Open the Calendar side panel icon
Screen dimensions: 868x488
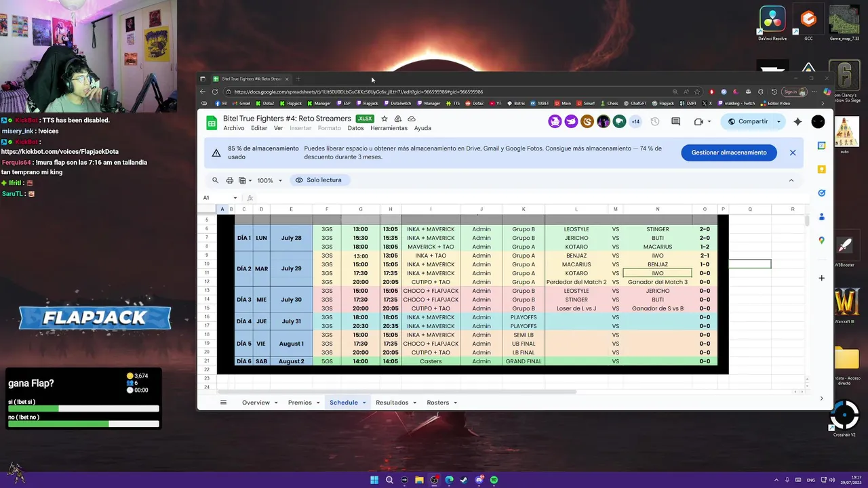[x=821, y=145]
